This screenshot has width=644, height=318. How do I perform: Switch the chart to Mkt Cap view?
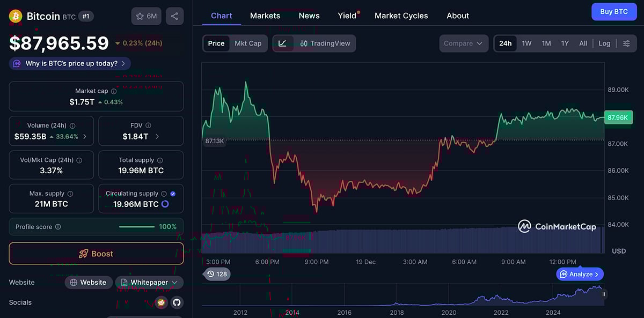248,43
